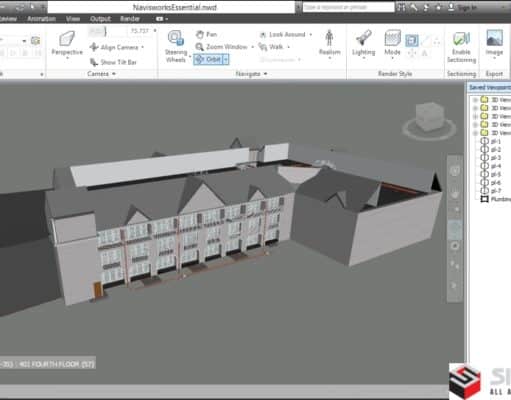This screenshot has width=511, height=400.
Task: Open the Look Around dropdown arrow
Action: click(311, 35)
